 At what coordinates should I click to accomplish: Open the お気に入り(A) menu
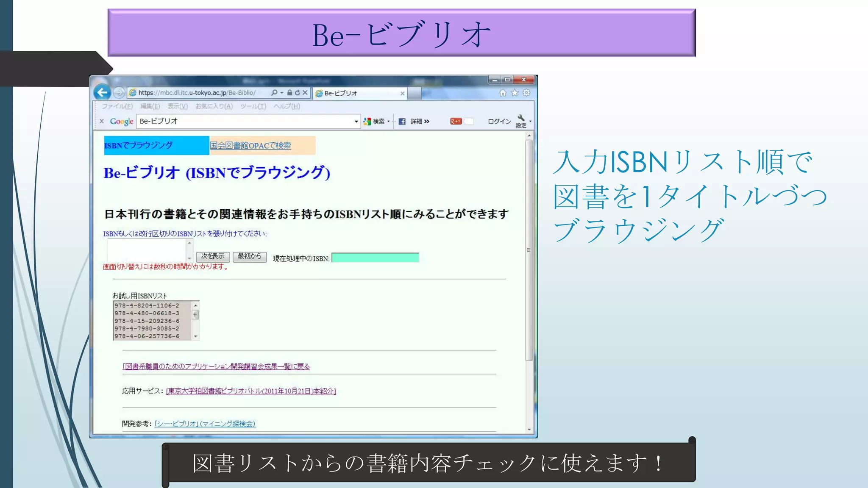[x=214, y=106]
